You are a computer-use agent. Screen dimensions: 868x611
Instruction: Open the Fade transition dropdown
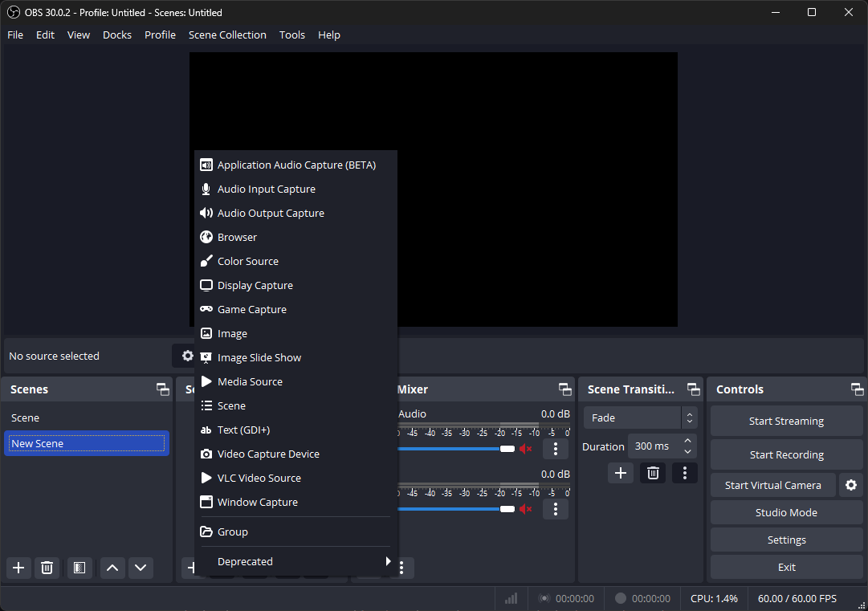634,418
